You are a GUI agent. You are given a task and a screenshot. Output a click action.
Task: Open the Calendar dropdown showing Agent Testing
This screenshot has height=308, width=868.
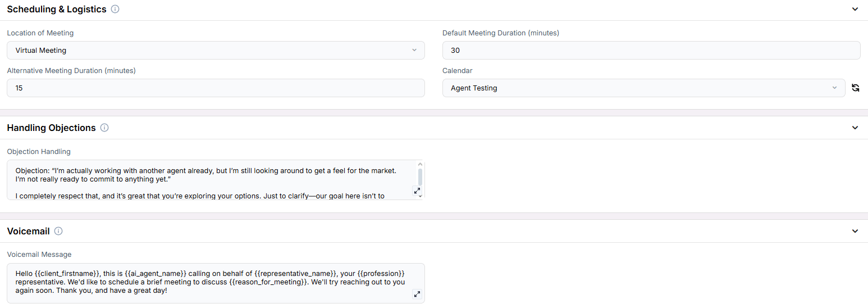(643, 88)
